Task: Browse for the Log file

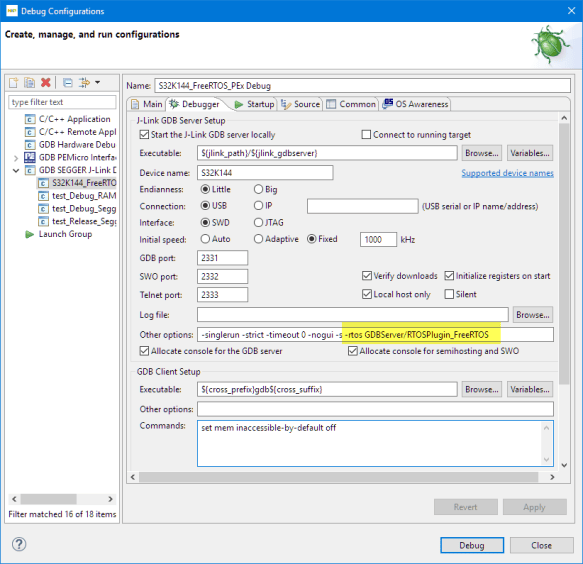Action: tap(532, 315)
